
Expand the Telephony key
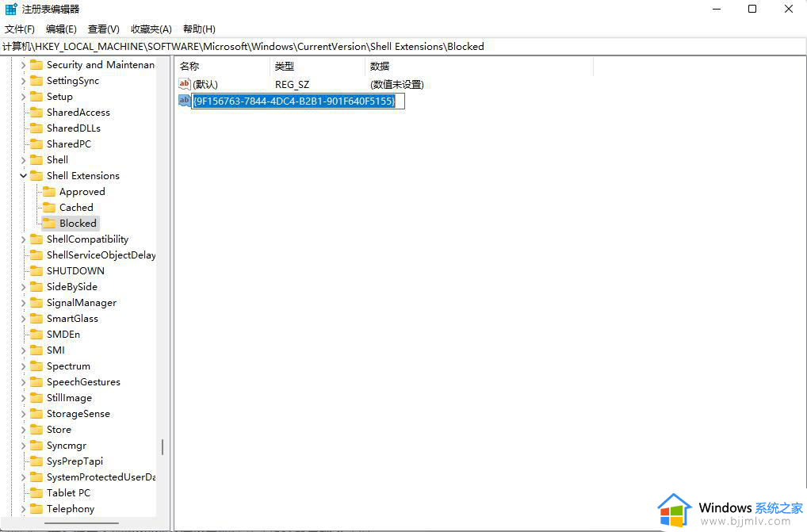click(x=23, y=509)
